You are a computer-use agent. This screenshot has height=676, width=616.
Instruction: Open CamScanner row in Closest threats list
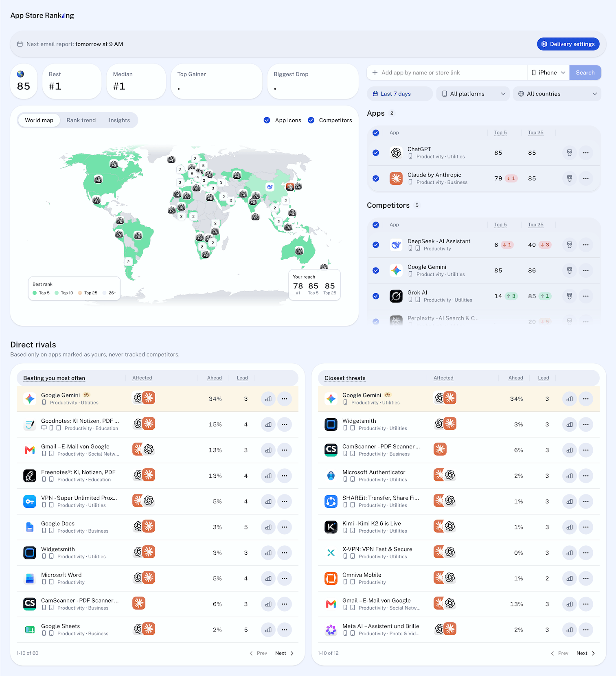[459, 450]
